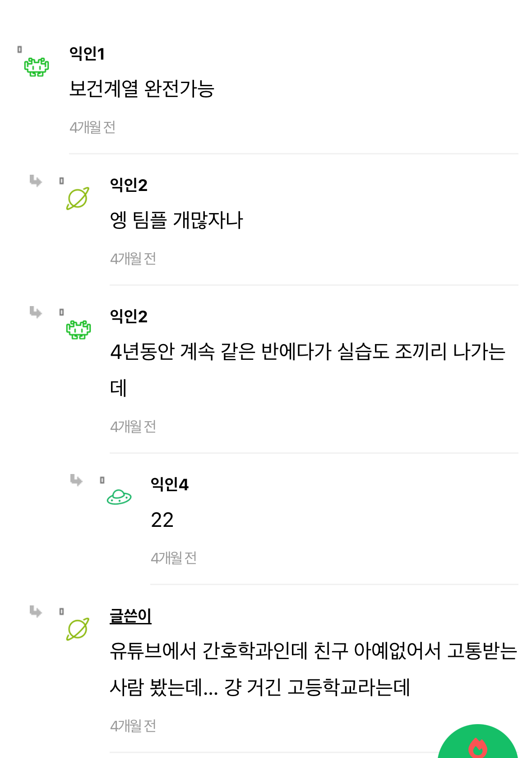
Task: Tap reply arrow icon beside 글쓴이 comment
Action: tap(36, 612)
